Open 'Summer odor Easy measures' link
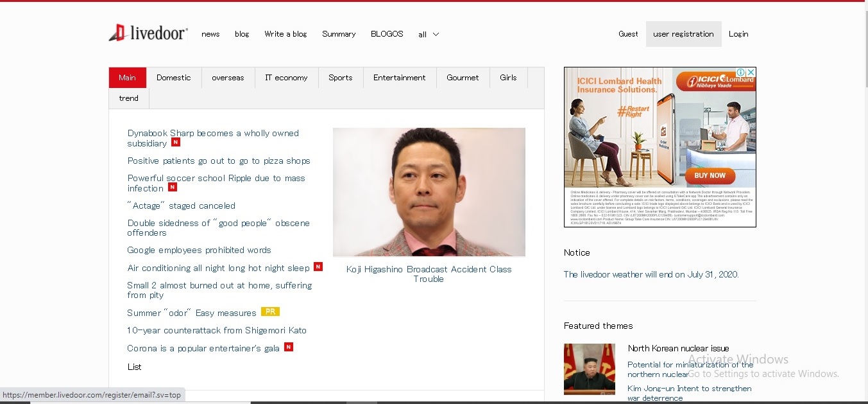 [x=192, y=313]
